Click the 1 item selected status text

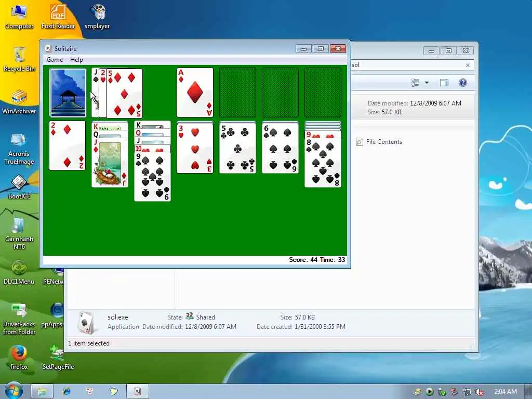coord(89,343)
